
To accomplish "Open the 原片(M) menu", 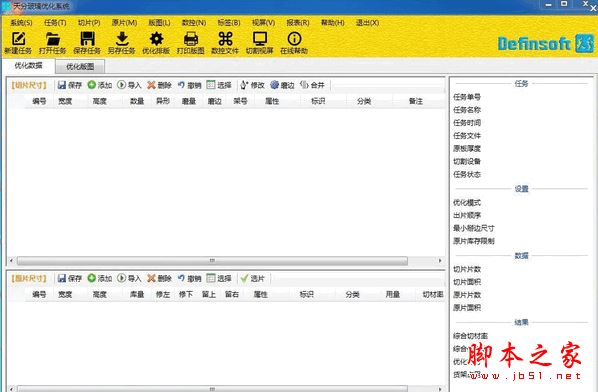I will [124, 23].
